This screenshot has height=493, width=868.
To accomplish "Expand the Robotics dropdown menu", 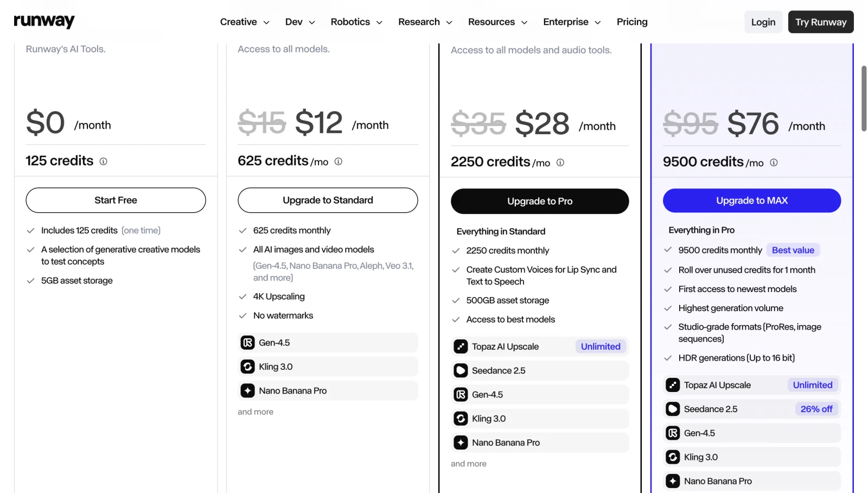I will 356,22.
